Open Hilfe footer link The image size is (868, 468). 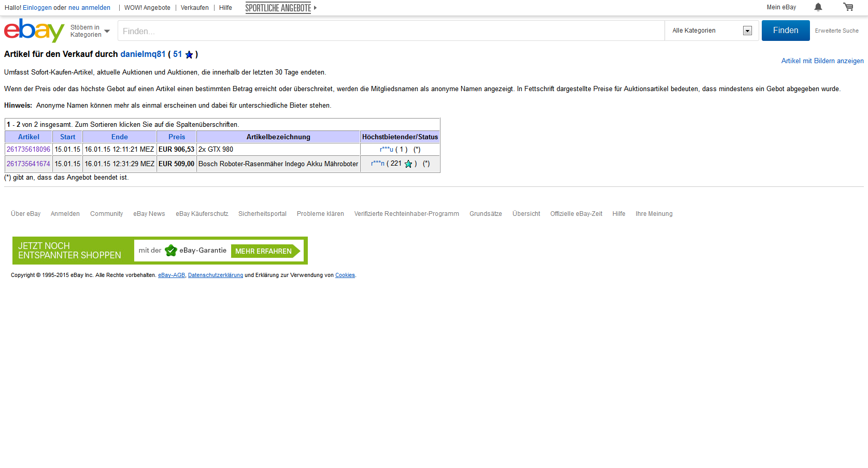pyautogui.click(x=619, y=214)
